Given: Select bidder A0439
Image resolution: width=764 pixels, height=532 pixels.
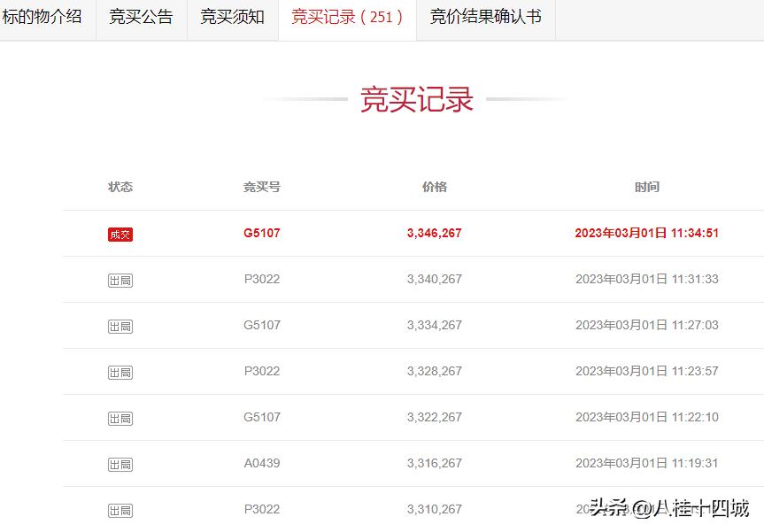Looking at the screenshot, I should (262, 463).
